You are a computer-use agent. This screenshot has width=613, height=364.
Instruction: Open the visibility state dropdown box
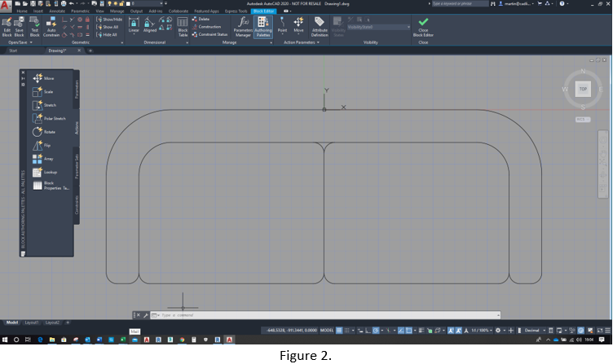(x=379, y=27)
